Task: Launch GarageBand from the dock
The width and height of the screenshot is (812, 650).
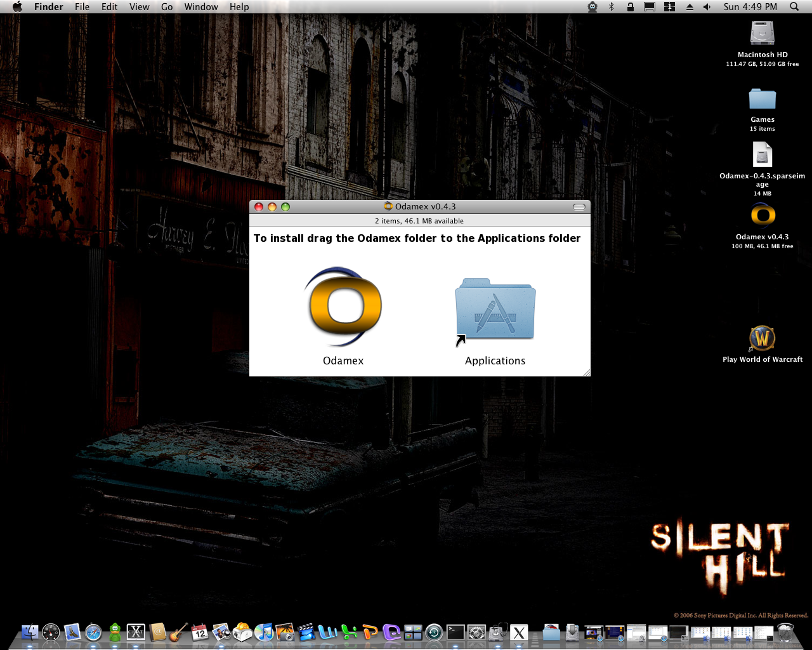Action: [x=178, y=632]
